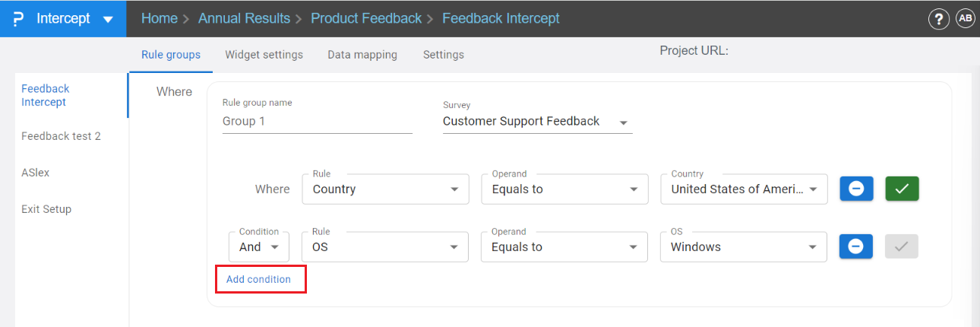Open the help question mark icon
This screenshot has width=980, height=327.
(939, 19)
